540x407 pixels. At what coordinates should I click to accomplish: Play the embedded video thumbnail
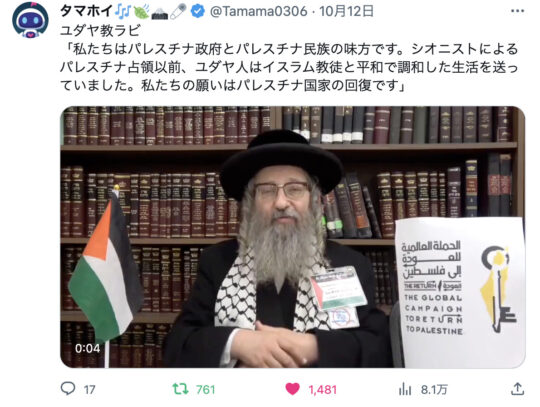[x=293, y=237]
